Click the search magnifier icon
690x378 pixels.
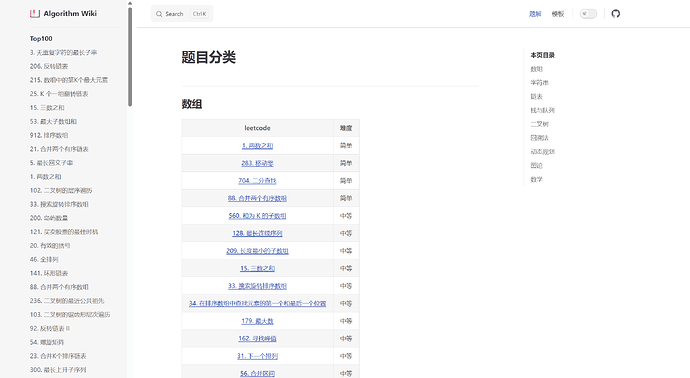159,14
